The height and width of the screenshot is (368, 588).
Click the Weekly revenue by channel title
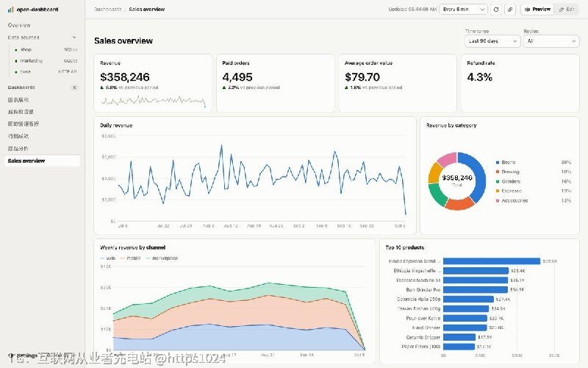coord(133,247)
